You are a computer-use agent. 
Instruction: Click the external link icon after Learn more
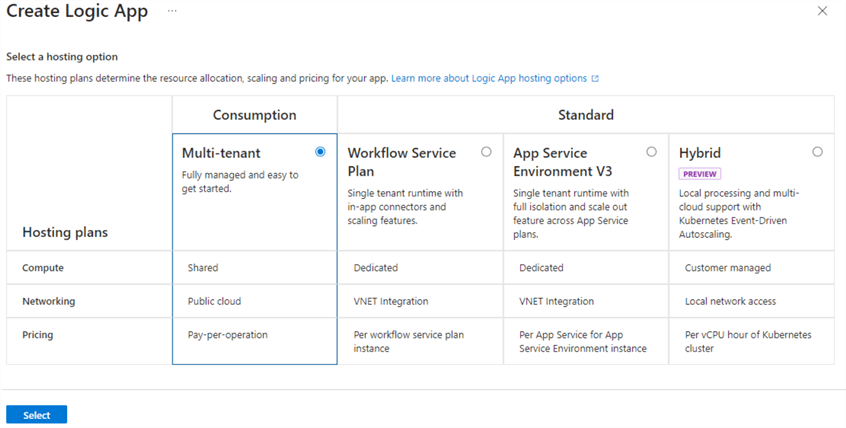click(x=595, y=78)
